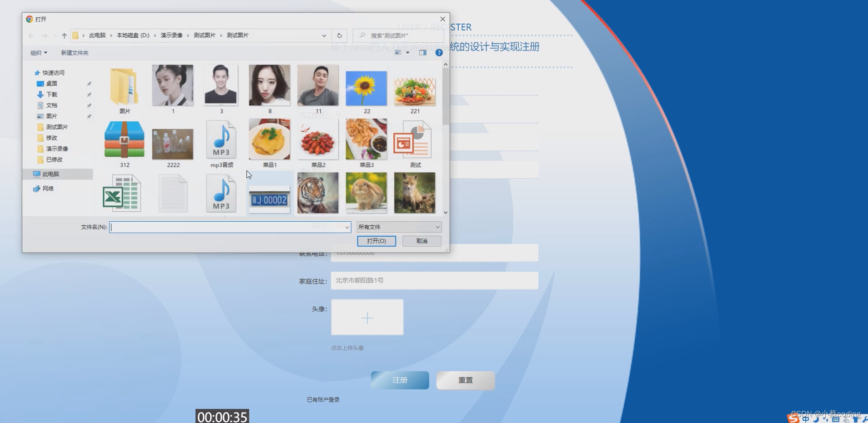The image size is (868, 423).
Task: Select the sunflower image named 22
Action: pos(366,89)
